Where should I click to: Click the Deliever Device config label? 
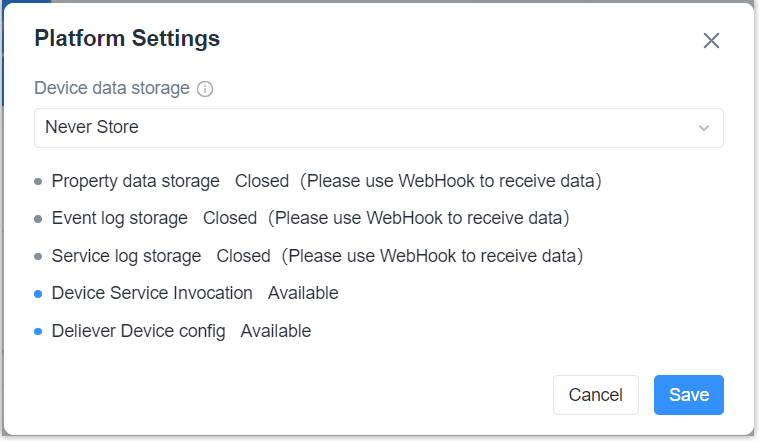coord(138,331)
